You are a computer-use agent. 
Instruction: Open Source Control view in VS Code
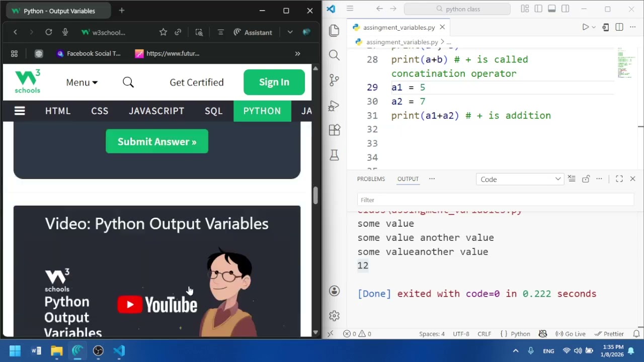[334, 80]
